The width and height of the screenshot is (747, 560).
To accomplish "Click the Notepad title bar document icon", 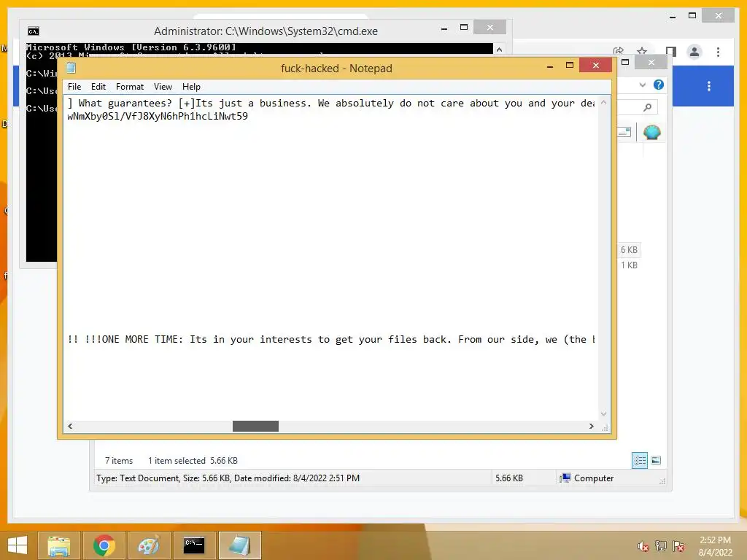I will (x=71, y=68).
